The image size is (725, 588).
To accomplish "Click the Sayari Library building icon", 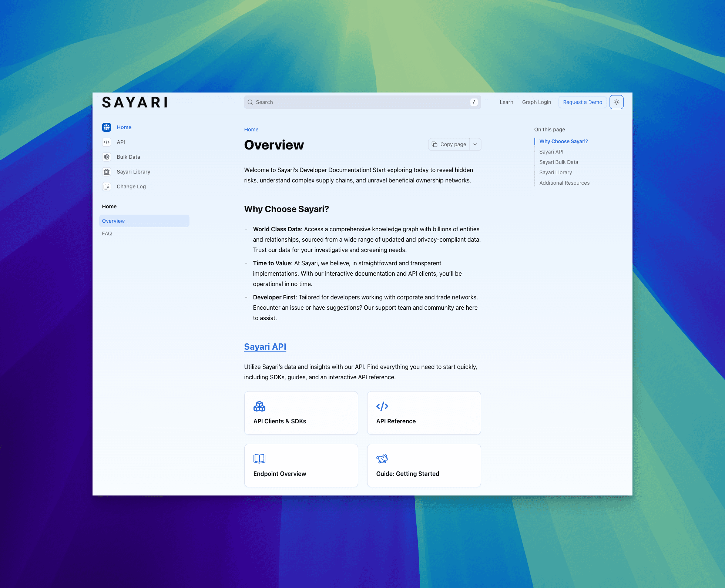I will (x=107, y=172).
